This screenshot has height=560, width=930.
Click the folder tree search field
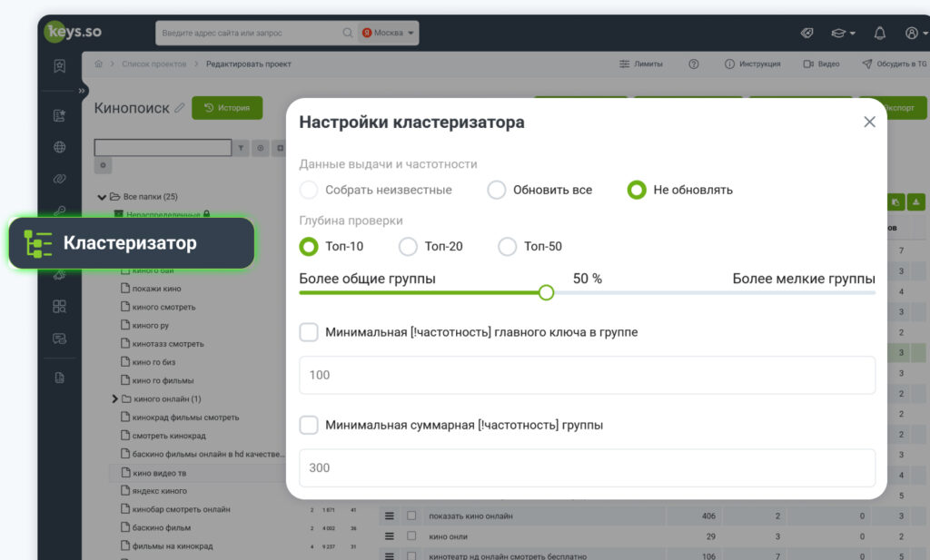click(163, 148)
